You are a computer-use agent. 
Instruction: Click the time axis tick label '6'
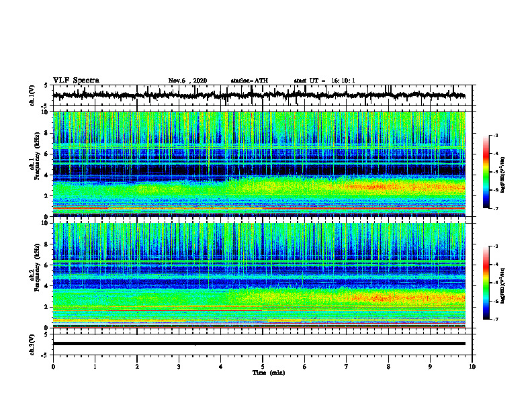(305, 367)
